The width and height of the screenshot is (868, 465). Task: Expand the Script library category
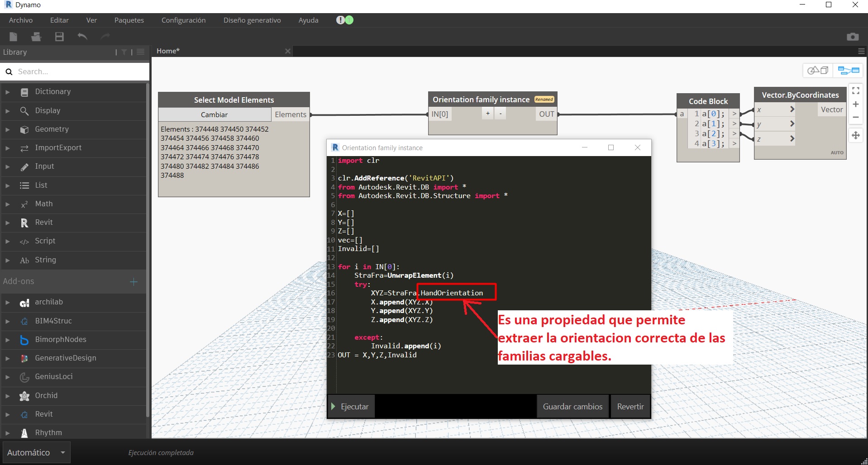click(x=7, y=241)
